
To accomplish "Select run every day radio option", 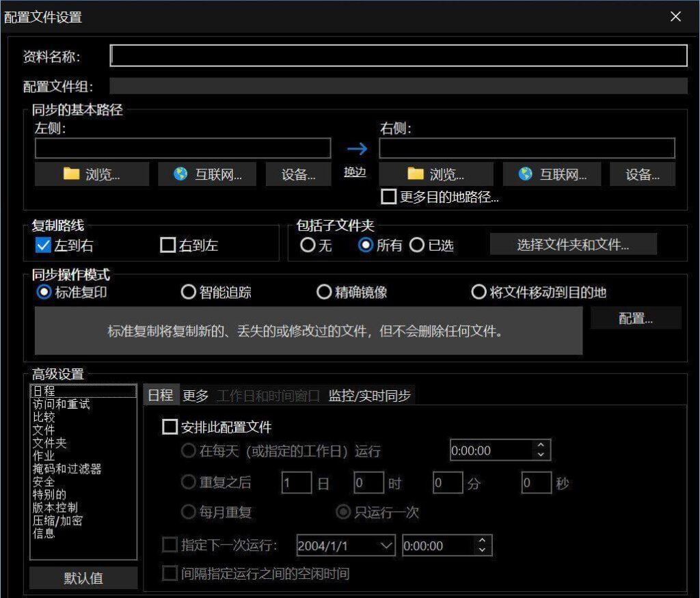I will (x=188, y=450).
